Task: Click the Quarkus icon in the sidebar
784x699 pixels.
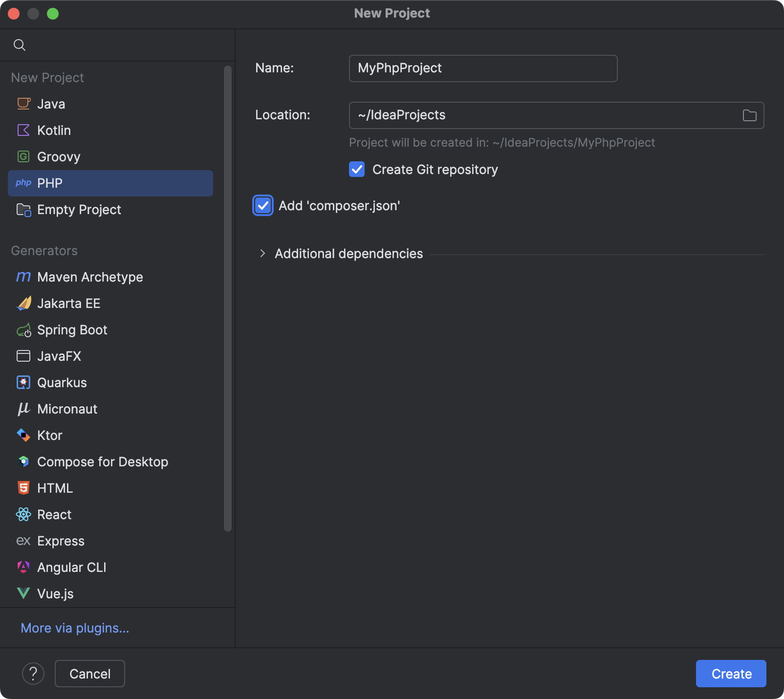Action: tap(23, 382)
